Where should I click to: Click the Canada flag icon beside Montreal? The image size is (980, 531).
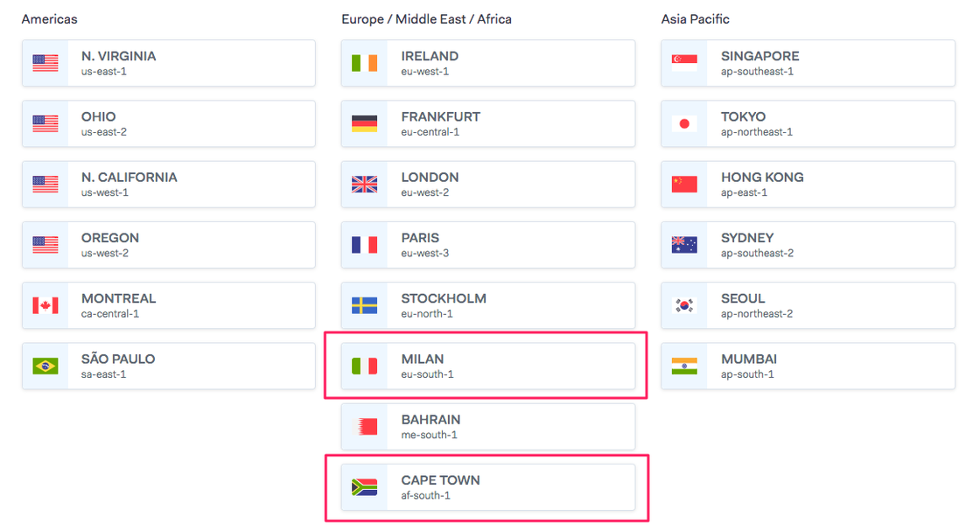pyautogui.click(x=45, y=305)
